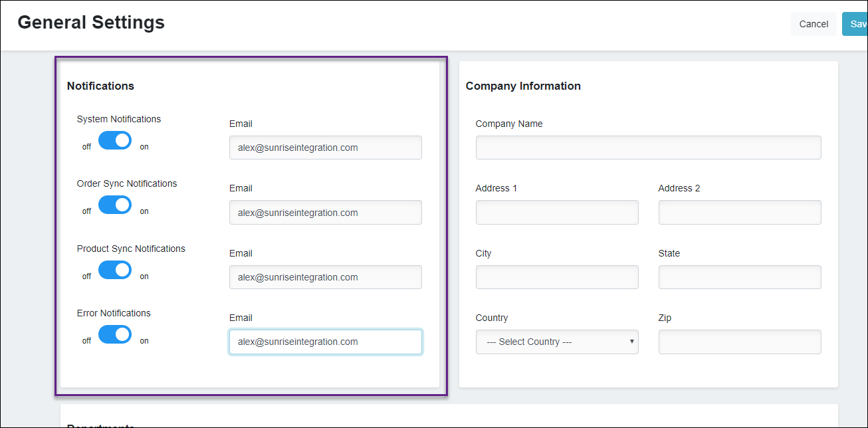Screen dimensions: 868x428
Task: Turn off Product Sync Notifications toggle
Action: click(x=115, y=270)
